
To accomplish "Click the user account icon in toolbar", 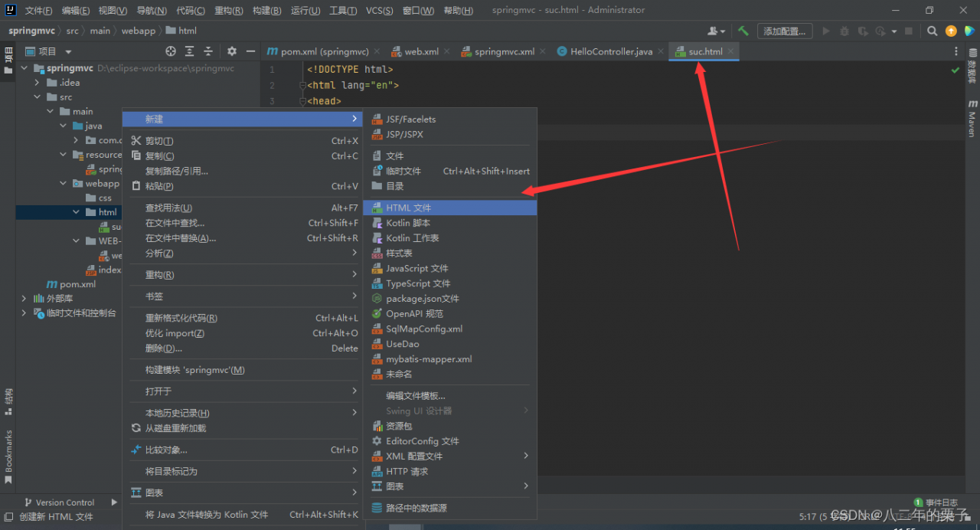I will 717,31.
